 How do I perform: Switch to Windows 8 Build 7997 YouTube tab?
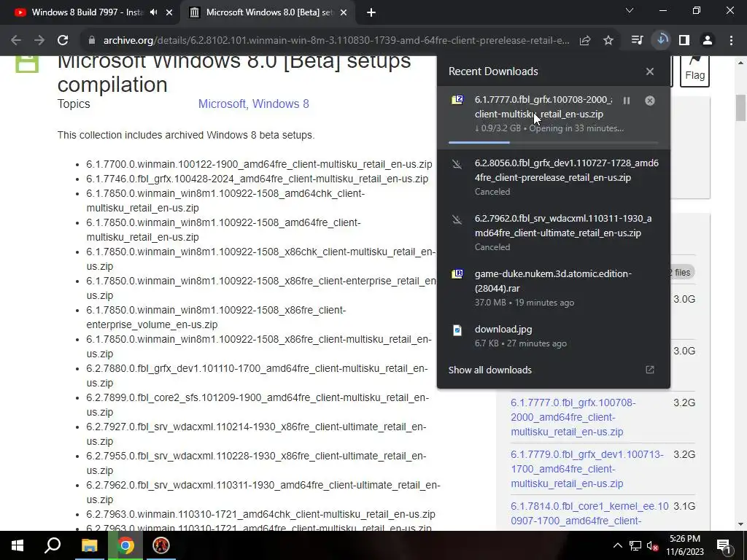87,12
